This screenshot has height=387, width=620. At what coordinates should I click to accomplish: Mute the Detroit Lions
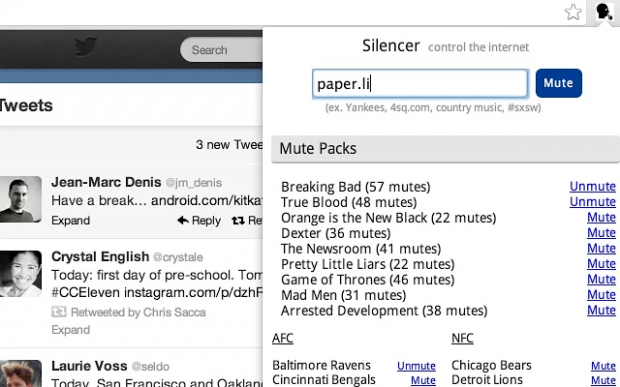tap(603, 380)
